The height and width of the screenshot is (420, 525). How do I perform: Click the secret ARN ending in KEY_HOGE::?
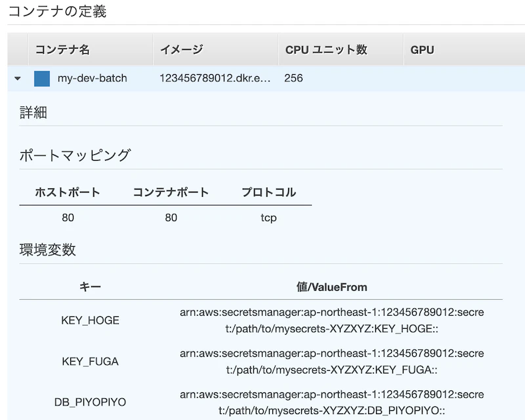point(332,320)
